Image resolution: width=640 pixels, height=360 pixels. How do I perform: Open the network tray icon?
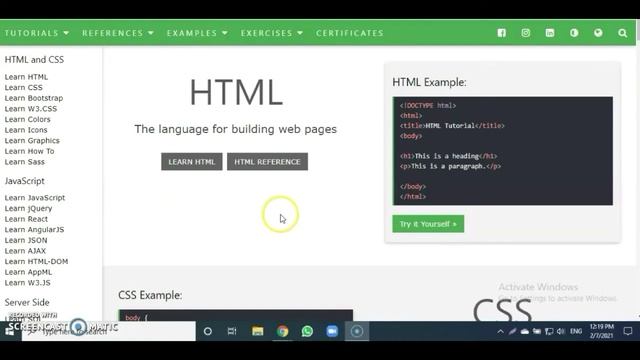point(549,331)
